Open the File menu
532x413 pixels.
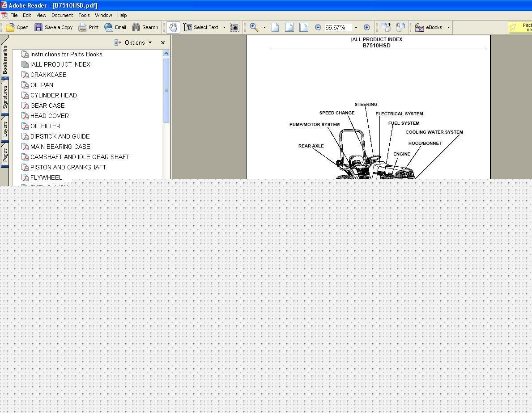coord(14,15)
